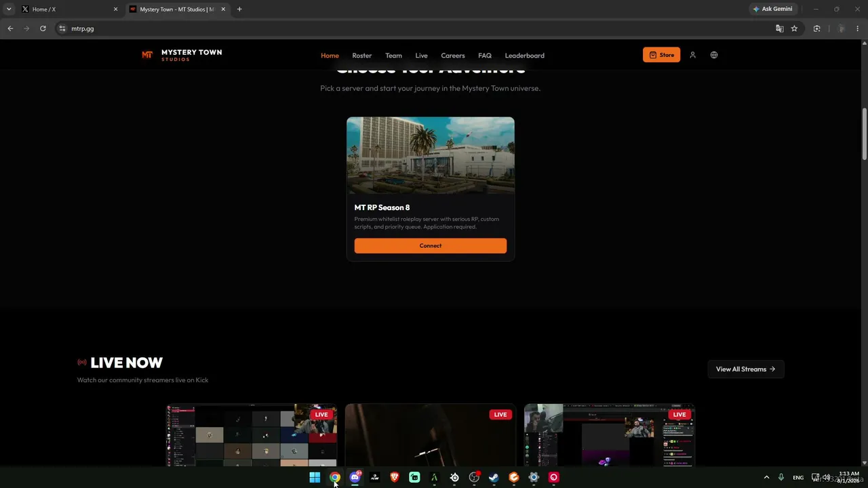Open Discord from the taskbar
The width and height of the screenshot is (868, 488).
(355, 477)
